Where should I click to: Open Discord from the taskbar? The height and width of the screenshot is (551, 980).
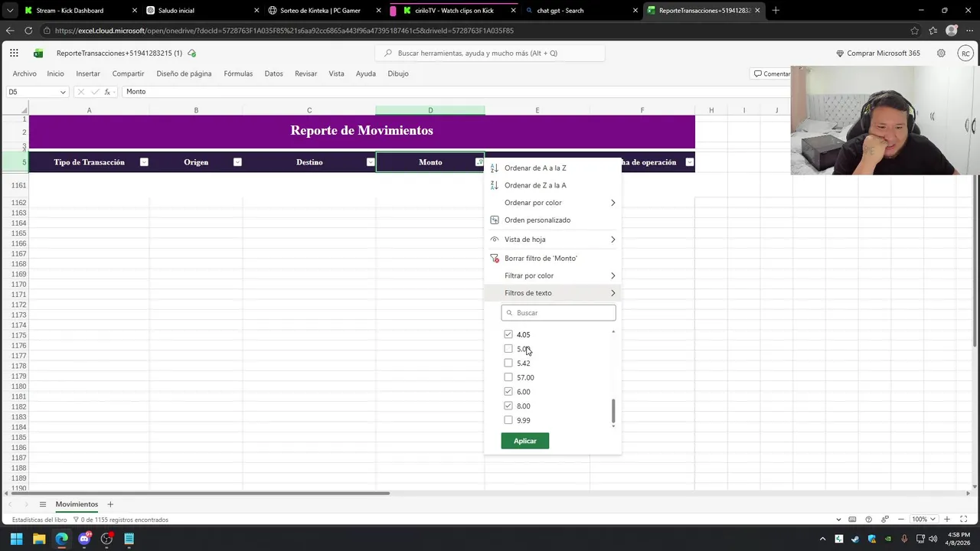coord(84,539)
